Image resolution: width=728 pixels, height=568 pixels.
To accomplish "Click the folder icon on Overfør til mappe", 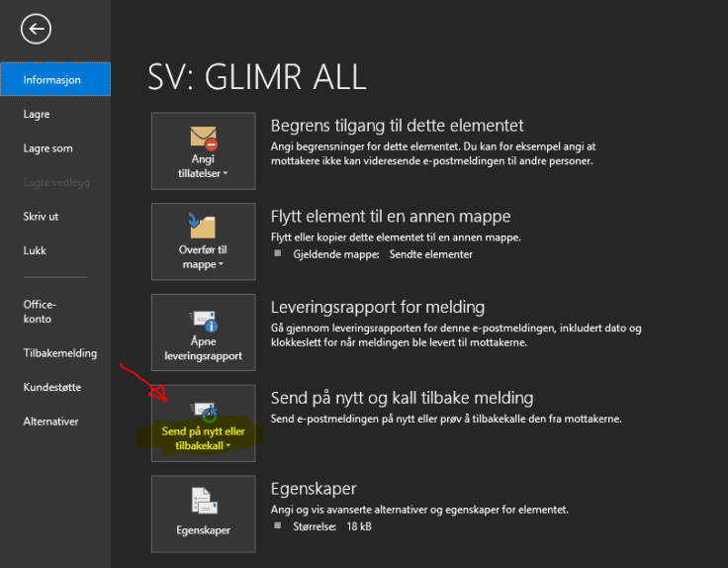I will pyautogui.click(x=203, y=227).
